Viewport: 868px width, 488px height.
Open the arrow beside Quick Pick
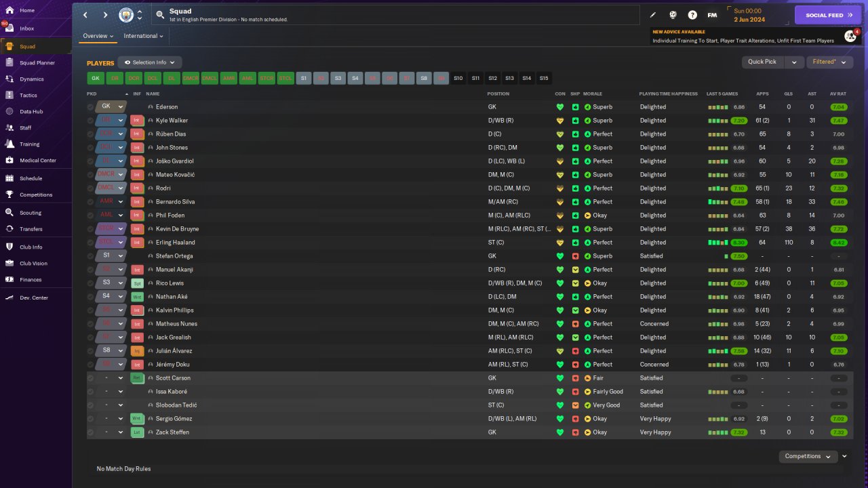(794, 62)
